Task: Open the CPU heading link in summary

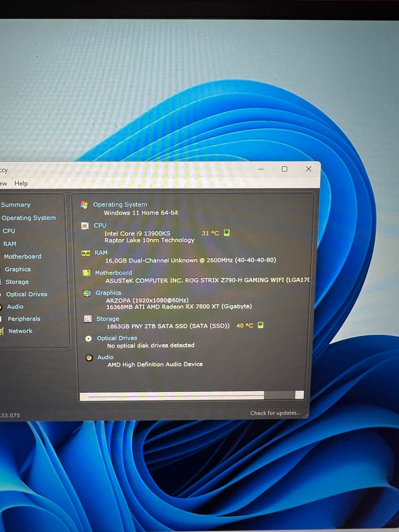Action: (x=100, y=225)
